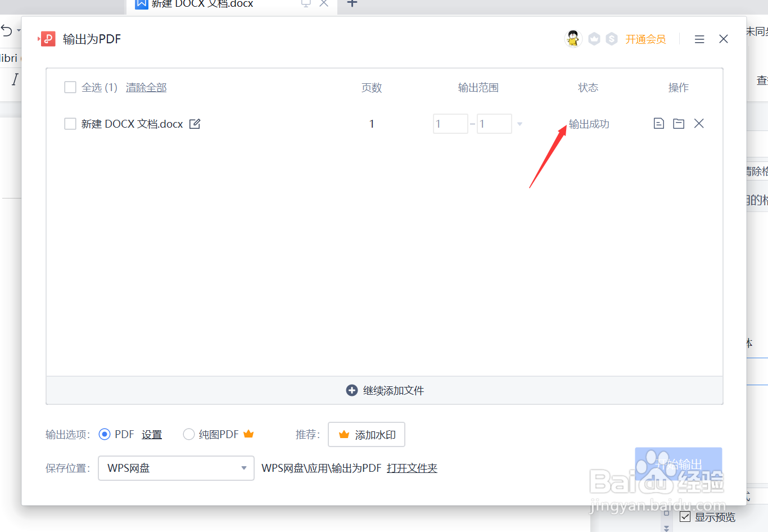Image resolution: width=768 pixels, height=532 pixels.
Task: Click the crown icon inside the 添加水印 button
Action: pos(344,434)
